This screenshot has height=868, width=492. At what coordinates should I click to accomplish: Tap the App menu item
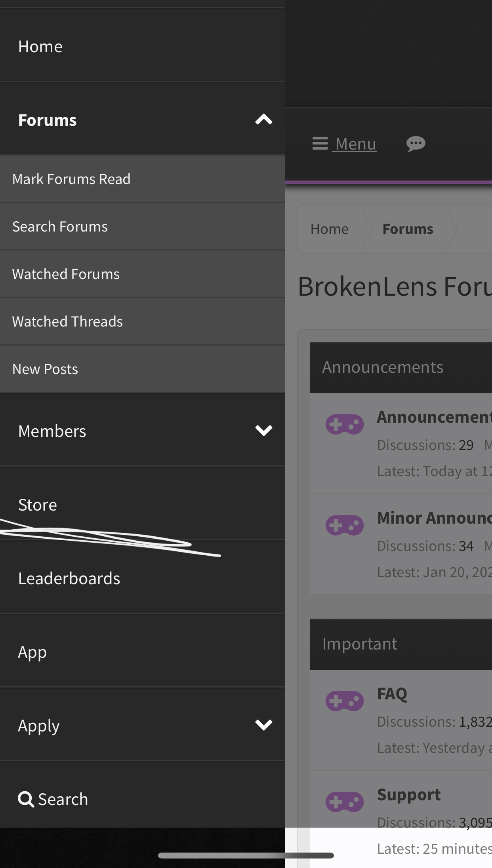click(x=143, y=651)
